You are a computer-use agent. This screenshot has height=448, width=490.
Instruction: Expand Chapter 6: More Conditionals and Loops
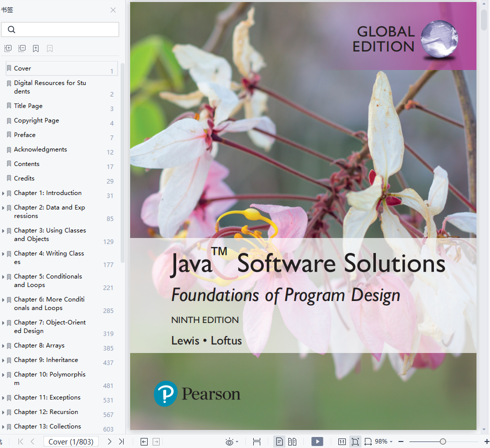[3, 299]
